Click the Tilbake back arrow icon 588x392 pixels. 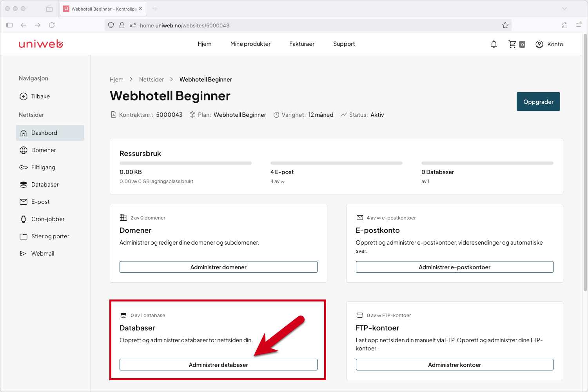[x=24, y=96]
